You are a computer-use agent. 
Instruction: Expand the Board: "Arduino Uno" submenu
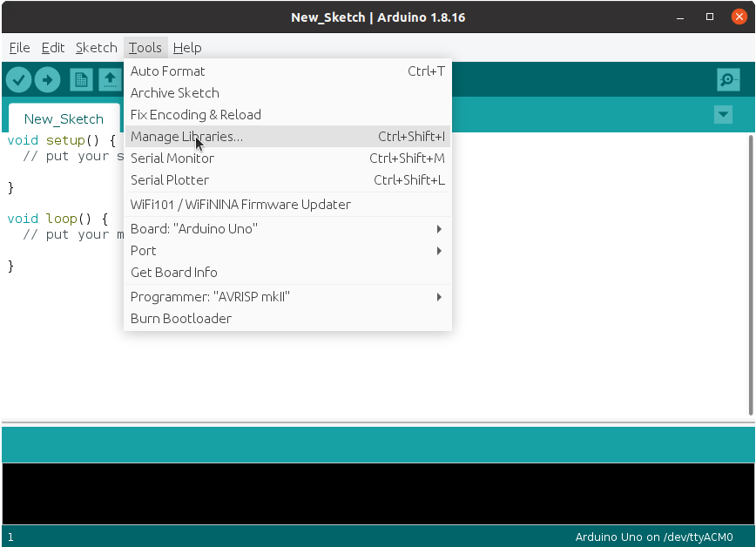pyautogui.click(x=287, y=228)
